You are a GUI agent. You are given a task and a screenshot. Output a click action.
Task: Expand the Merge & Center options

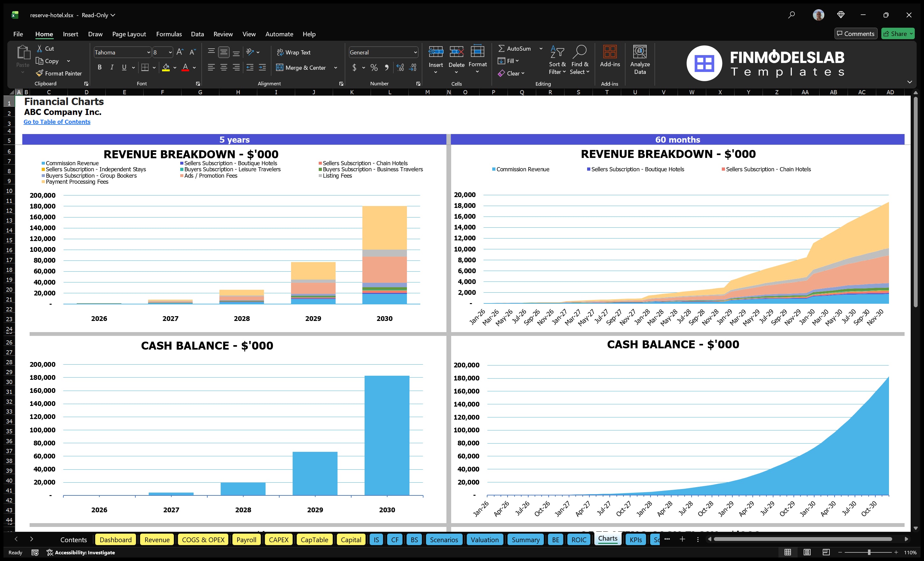[x=336, y=68]
